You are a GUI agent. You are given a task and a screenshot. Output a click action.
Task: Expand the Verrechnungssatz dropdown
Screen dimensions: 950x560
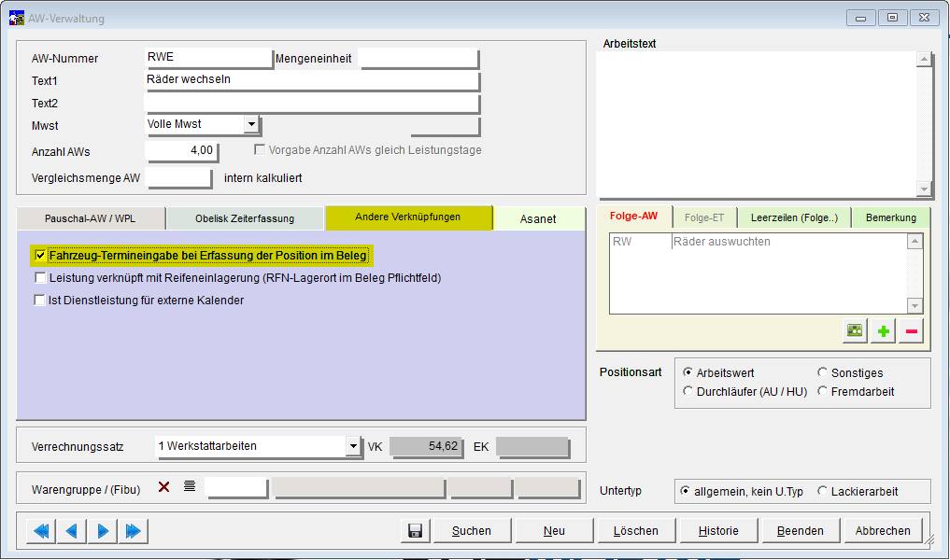(x=352, y=446)
